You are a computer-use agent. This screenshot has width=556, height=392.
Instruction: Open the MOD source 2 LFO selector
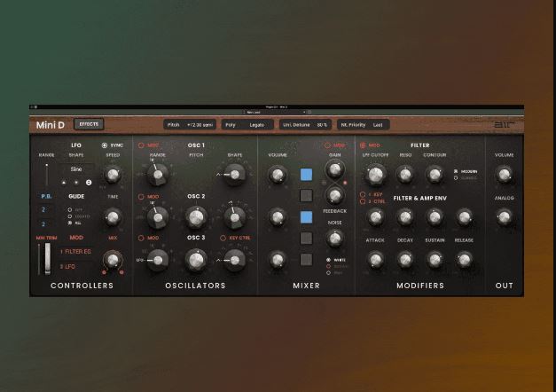click(75, 266)
